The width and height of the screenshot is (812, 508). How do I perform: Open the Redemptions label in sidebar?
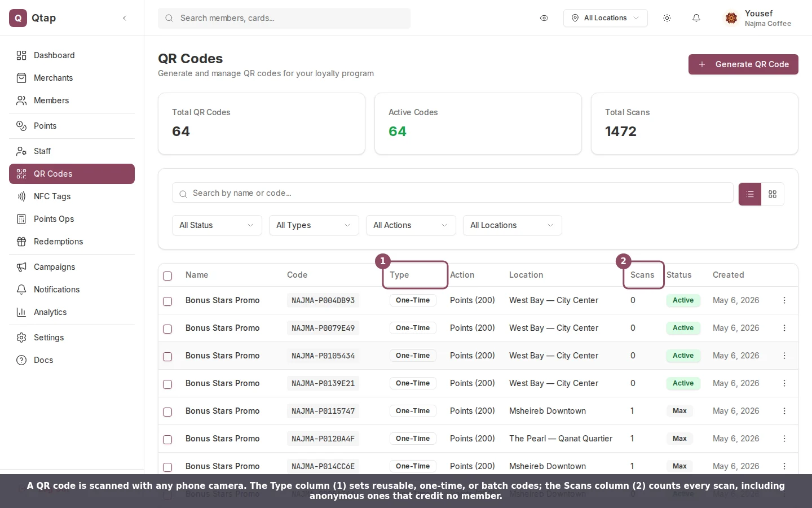coord(58,242)
